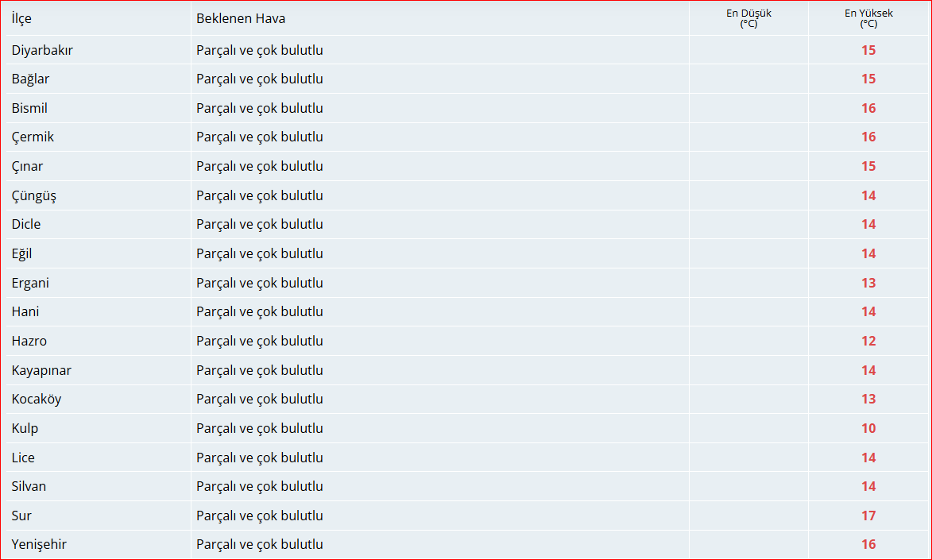Select the Silvan district name

click(x=29, y=486)
